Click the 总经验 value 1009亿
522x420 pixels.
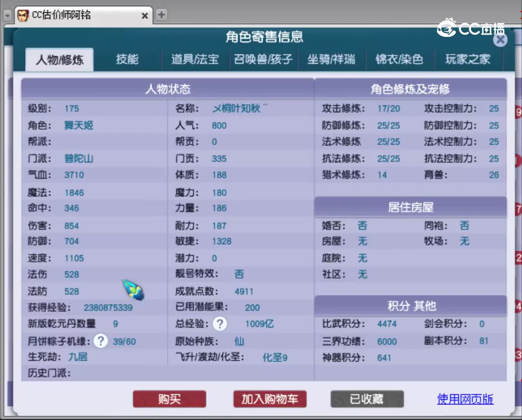(259, 324)
